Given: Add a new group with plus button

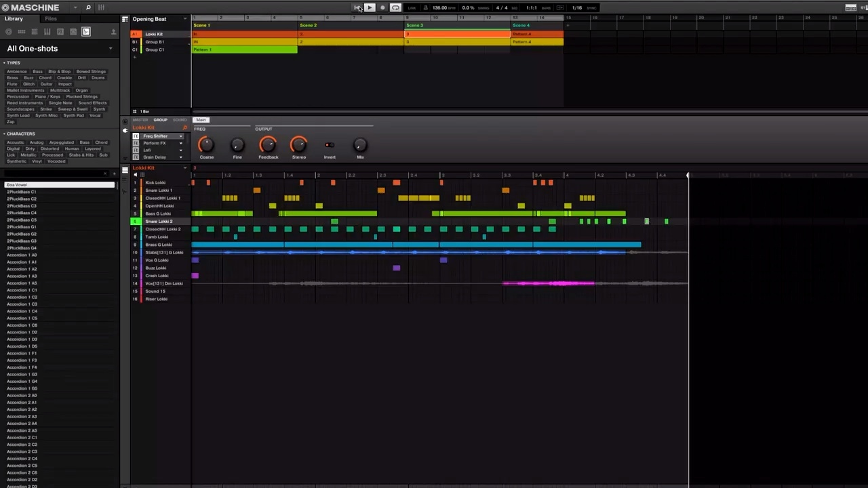Looking at the screenshot, I should coord(134,57).
